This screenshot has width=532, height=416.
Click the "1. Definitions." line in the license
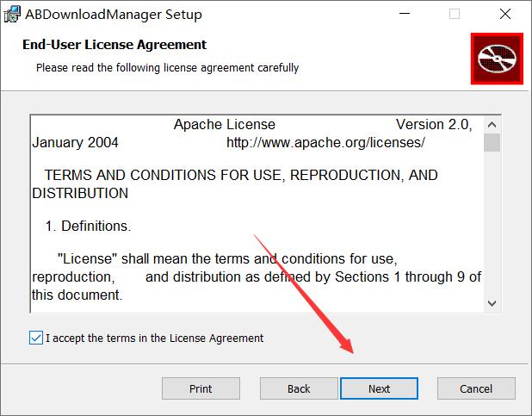[87, 227]
